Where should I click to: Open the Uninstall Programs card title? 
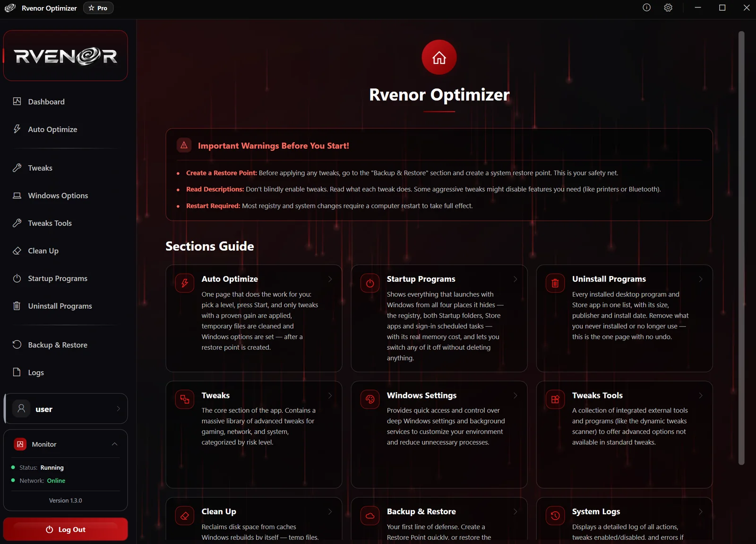pos(609,279)
